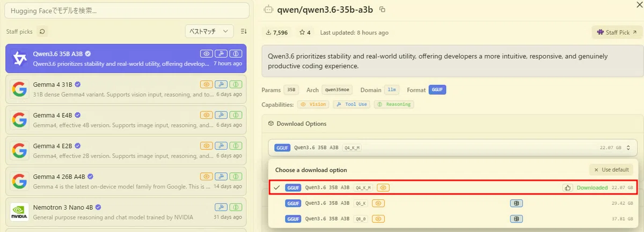
Task: Click the hardware chip icon on the Q8_0 option
Action: pyautogui.click(x=516, y=219)
